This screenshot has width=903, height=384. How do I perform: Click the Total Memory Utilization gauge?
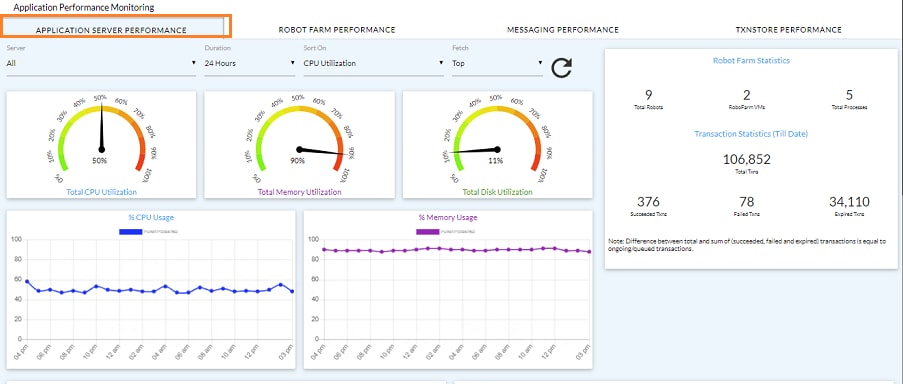pyautogui.click(x=299, y=138)
